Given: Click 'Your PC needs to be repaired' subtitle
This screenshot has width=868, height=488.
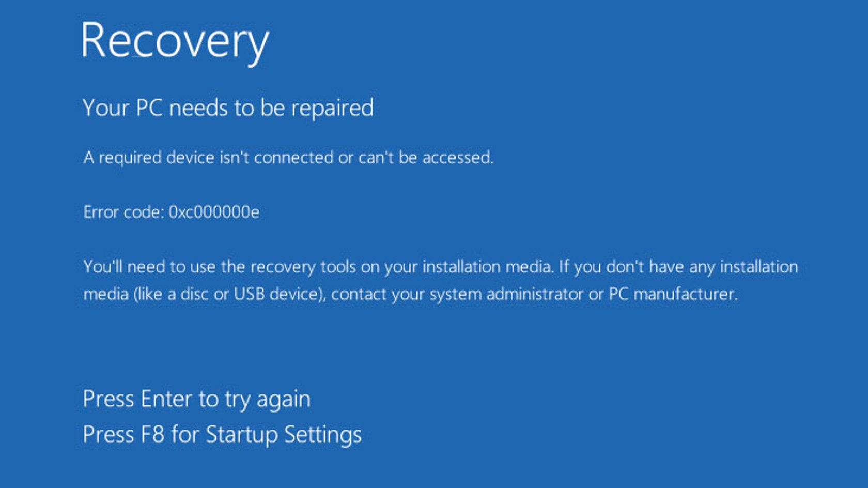Looking at the screenshot, I should 228,109.
